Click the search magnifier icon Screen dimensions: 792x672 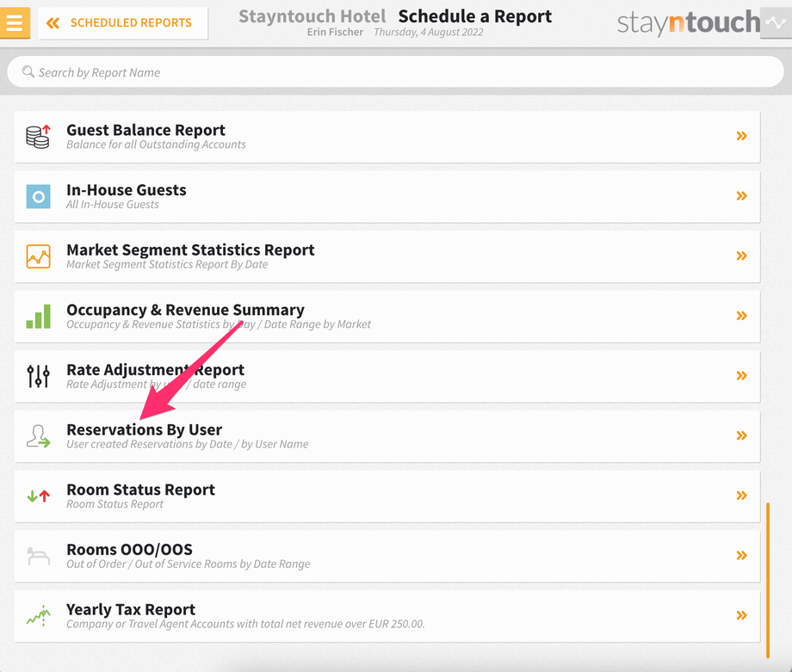[28, 71]
